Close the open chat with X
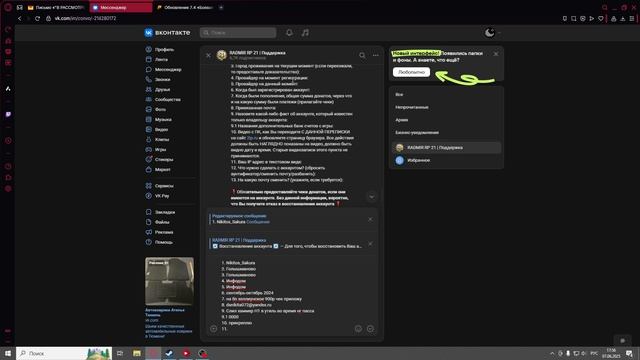This screenshot has width=640, height=360. (208, 55)
